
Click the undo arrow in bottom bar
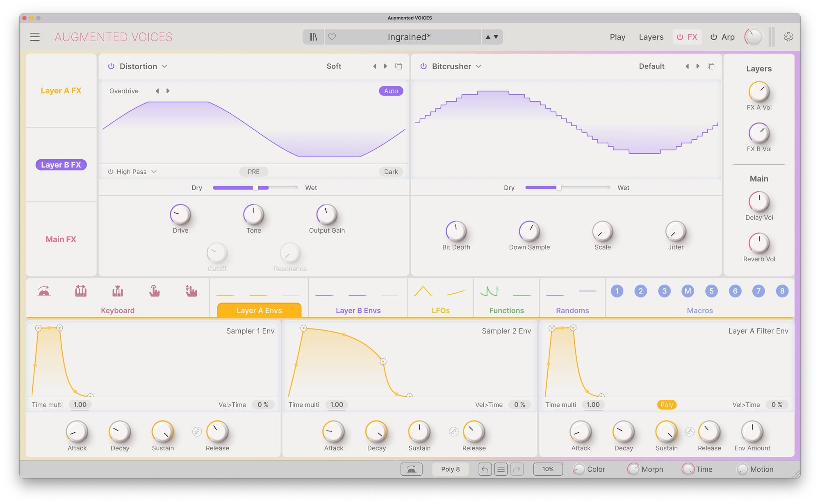485,469
